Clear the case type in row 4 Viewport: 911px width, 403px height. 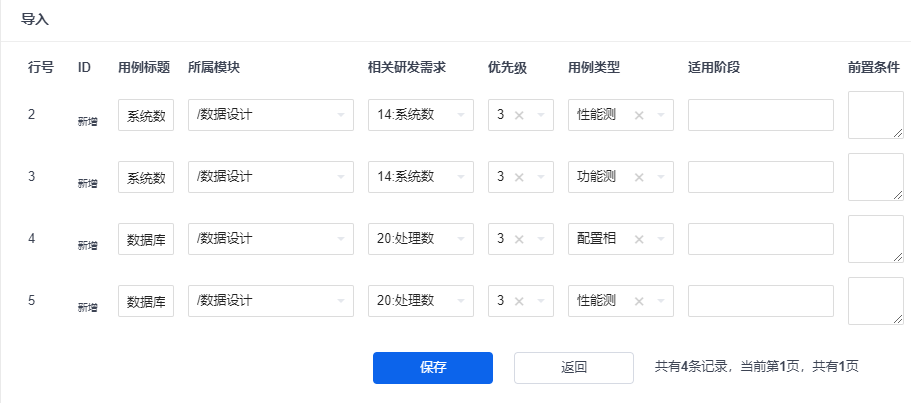tap(639, 239)
